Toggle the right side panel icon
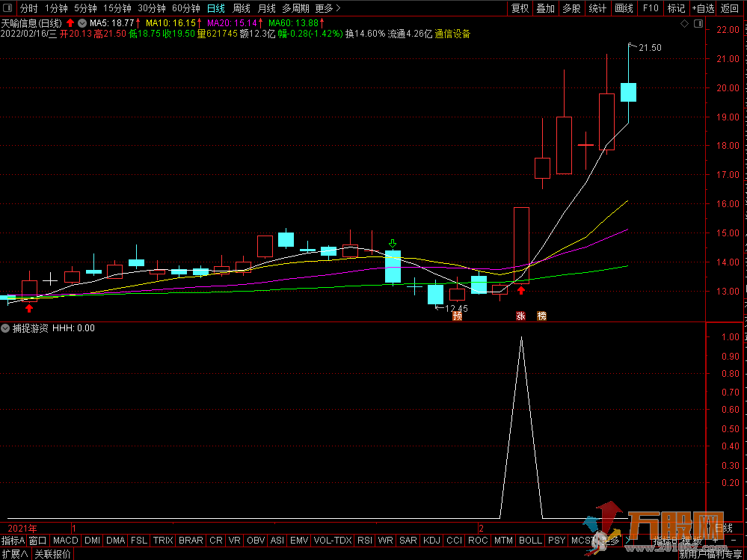This screenshot has height=560, width=747. [699, 24]
